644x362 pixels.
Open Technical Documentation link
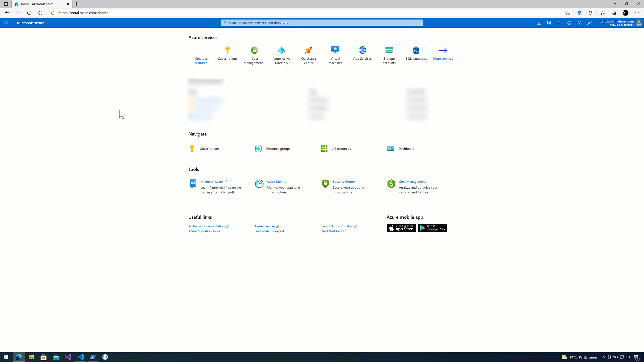point(206,226)
